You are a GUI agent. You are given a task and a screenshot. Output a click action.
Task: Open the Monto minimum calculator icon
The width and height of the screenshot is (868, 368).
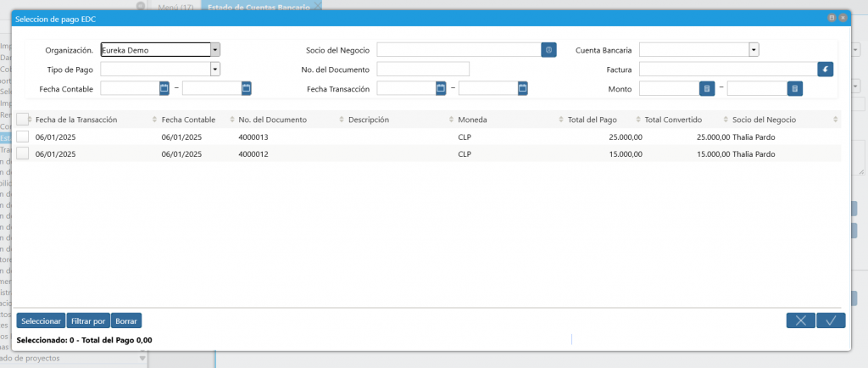pyautogui.click(x=706, y=88)
